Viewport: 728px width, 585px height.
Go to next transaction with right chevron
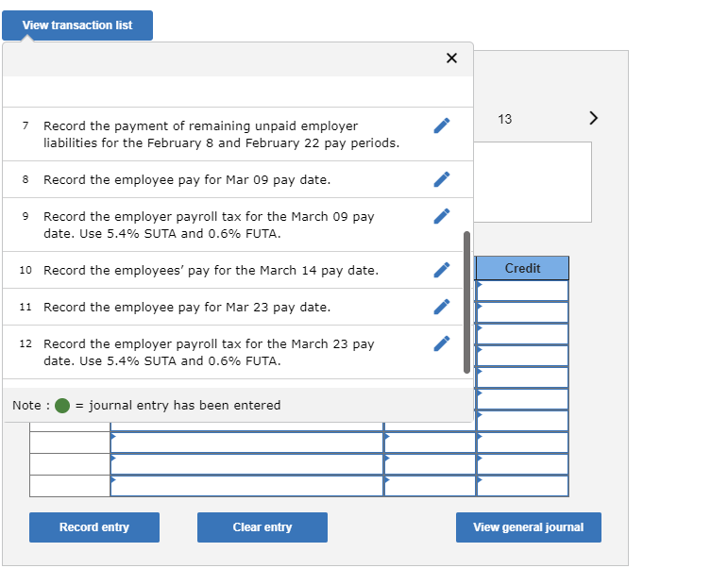coord(593,118)
